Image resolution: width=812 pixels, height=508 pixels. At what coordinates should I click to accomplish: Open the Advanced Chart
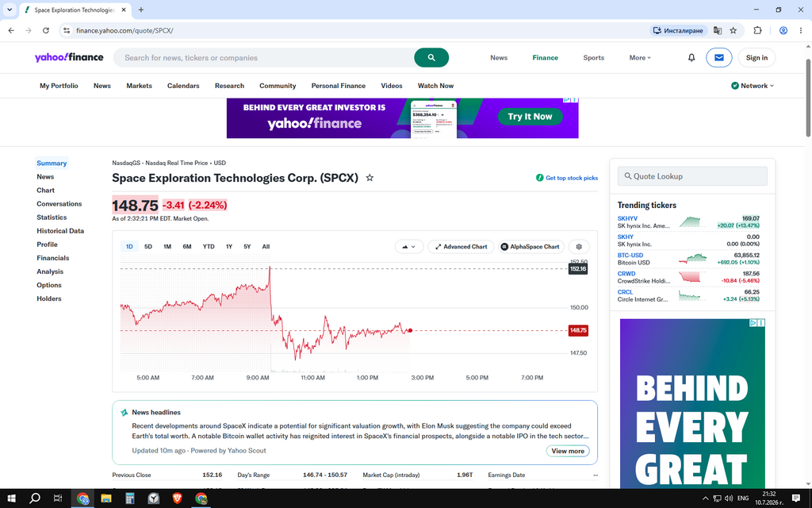point(461,247)
